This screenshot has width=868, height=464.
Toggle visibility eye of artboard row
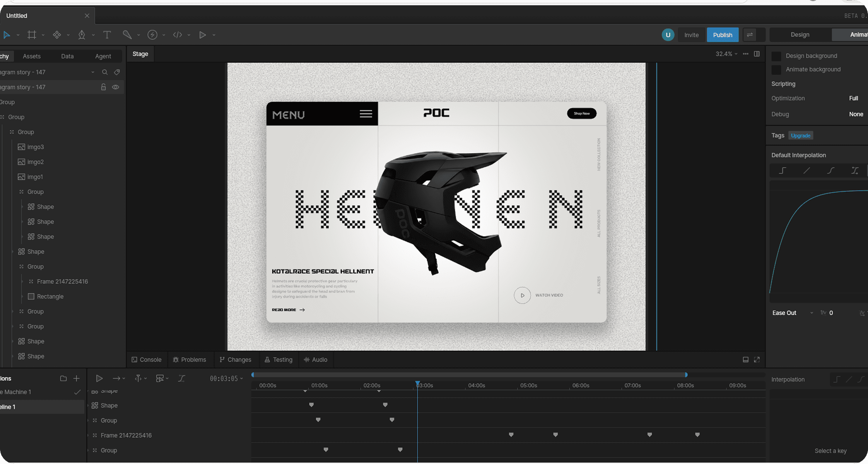(116, 87)
